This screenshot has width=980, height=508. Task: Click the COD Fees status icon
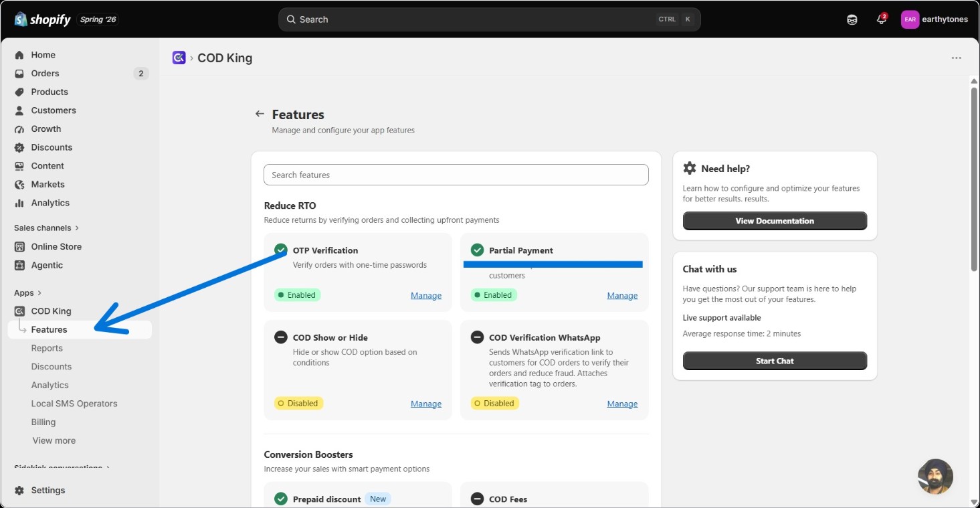coord(477,499)
